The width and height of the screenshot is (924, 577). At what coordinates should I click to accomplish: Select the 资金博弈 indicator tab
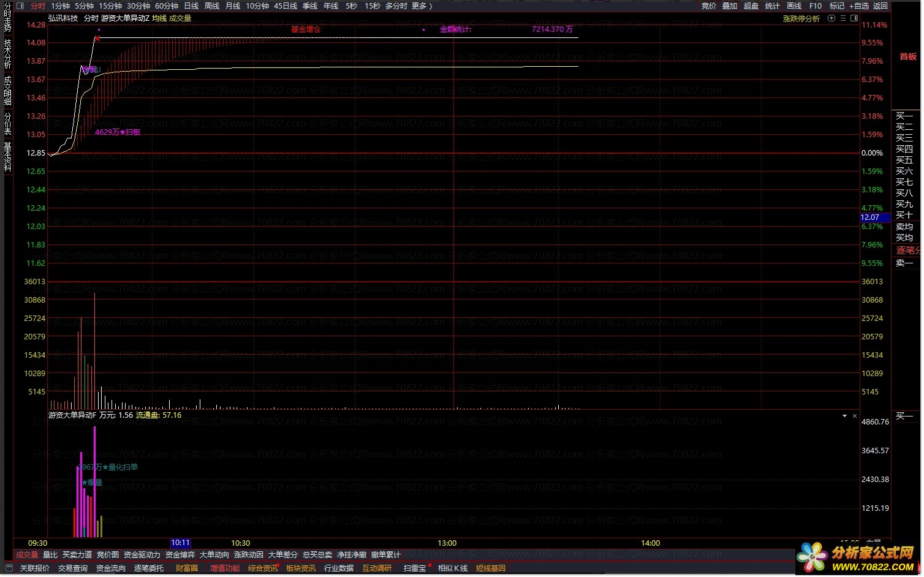pyautogui.click(x=180, y=555)
